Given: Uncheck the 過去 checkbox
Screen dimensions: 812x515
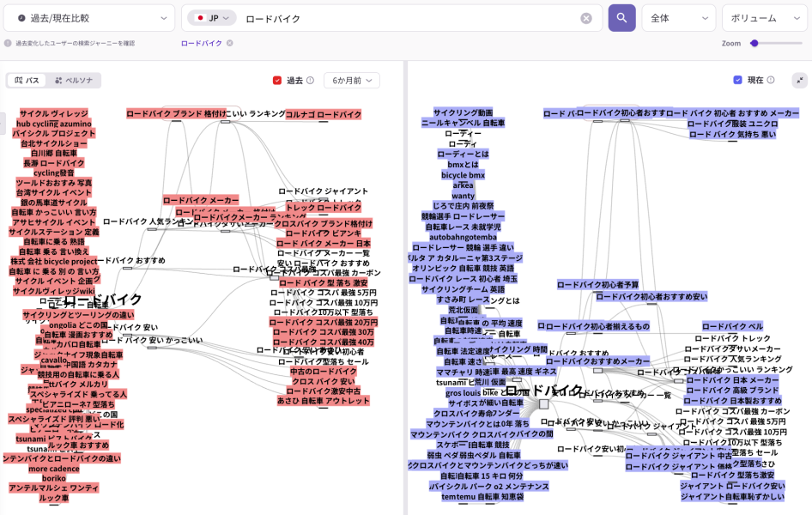Looking at the screenshot, I should (x=277, y=81).
